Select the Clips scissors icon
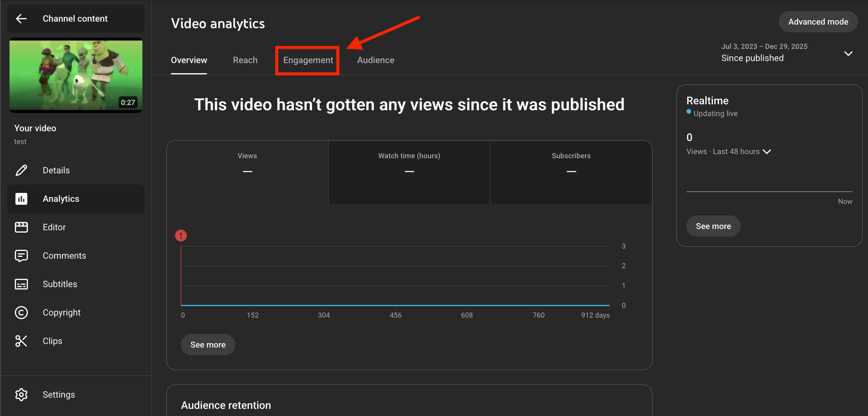 click(21, 341)
